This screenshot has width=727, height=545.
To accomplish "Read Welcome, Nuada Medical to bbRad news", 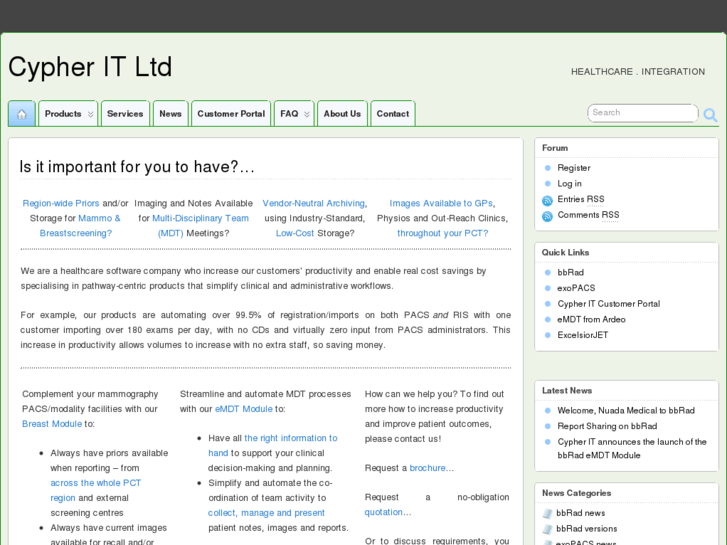I will [x=626, y=410].
